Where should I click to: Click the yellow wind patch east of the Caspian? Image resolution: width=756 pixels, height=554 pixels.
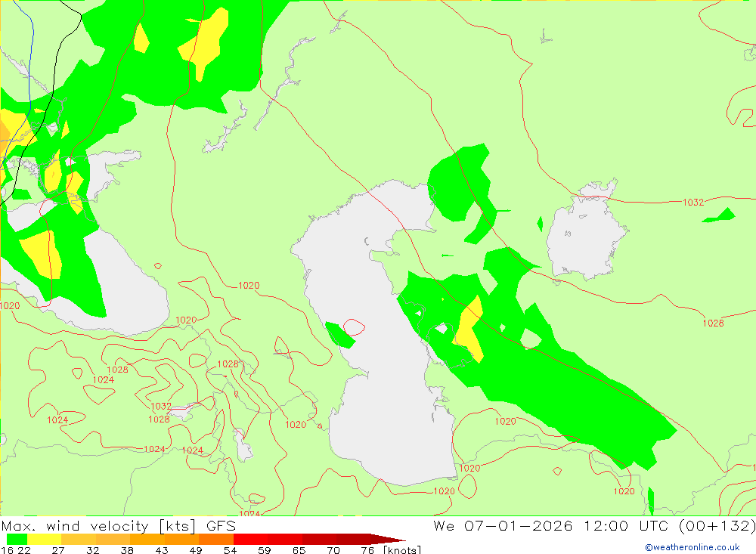pos(469,329)
